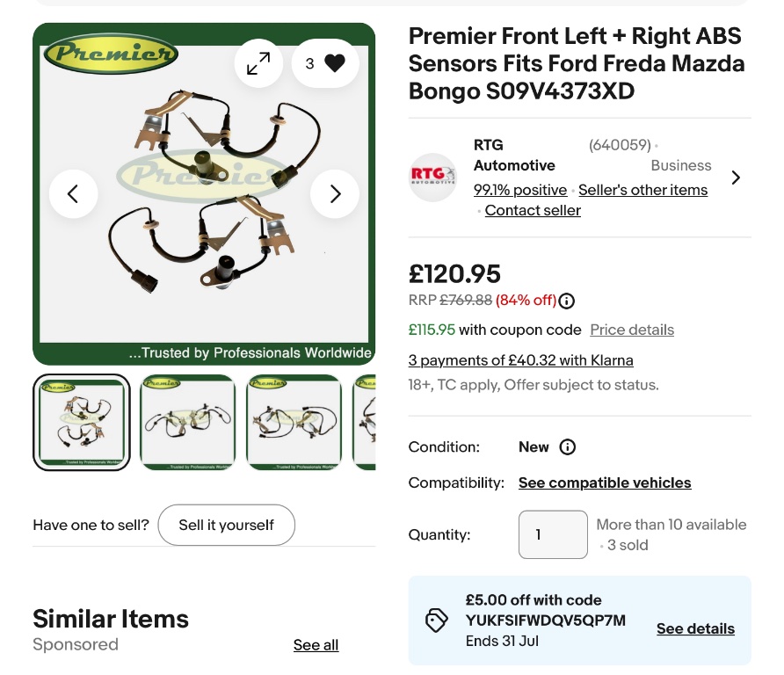Select second product thumbnail
This screenshot has width=784, height=675.
(188, 423)
